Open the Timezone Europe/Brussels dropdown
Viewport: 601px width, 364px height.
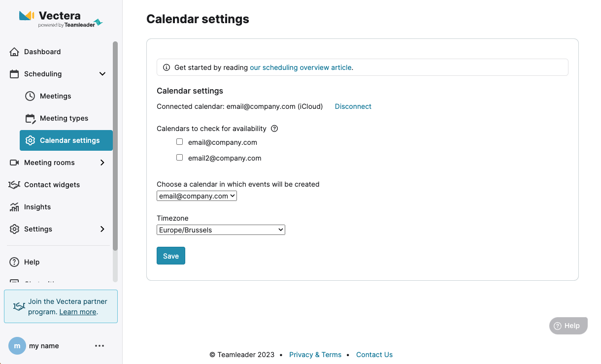coord(221,230)
